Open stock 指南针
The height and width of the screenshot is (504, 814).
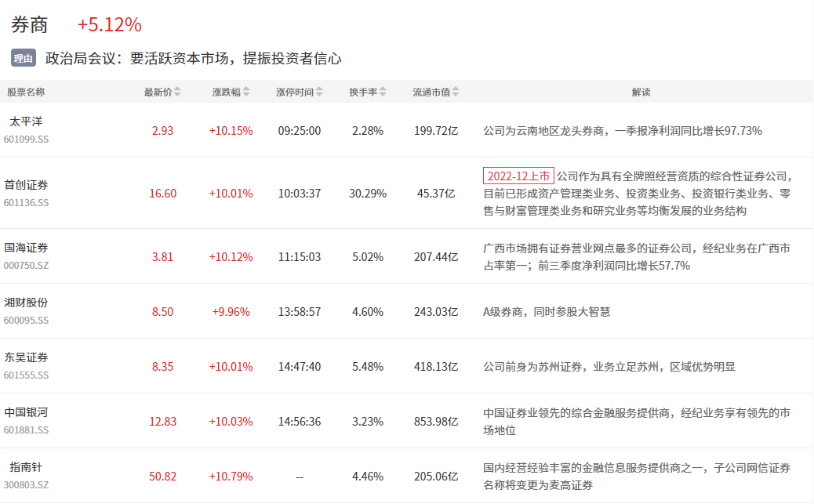pos(26,467)
